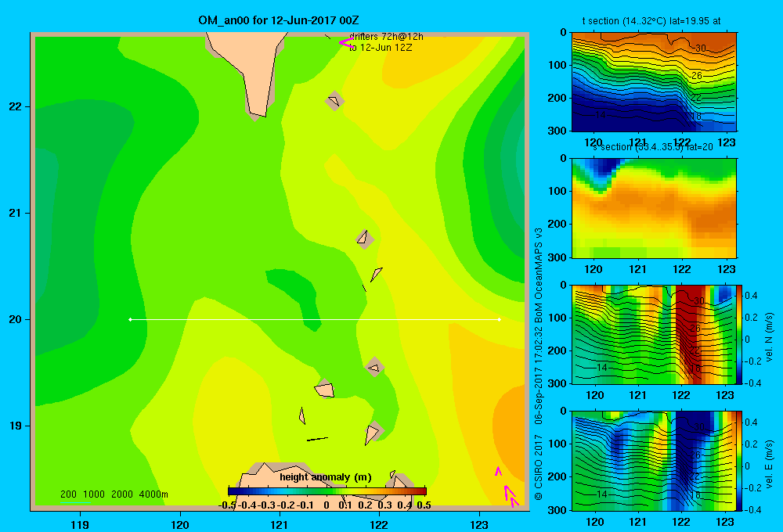This screenshot has width=783, height=532.
Task: Click latitude label 20 on the main map
Action: 16,319
